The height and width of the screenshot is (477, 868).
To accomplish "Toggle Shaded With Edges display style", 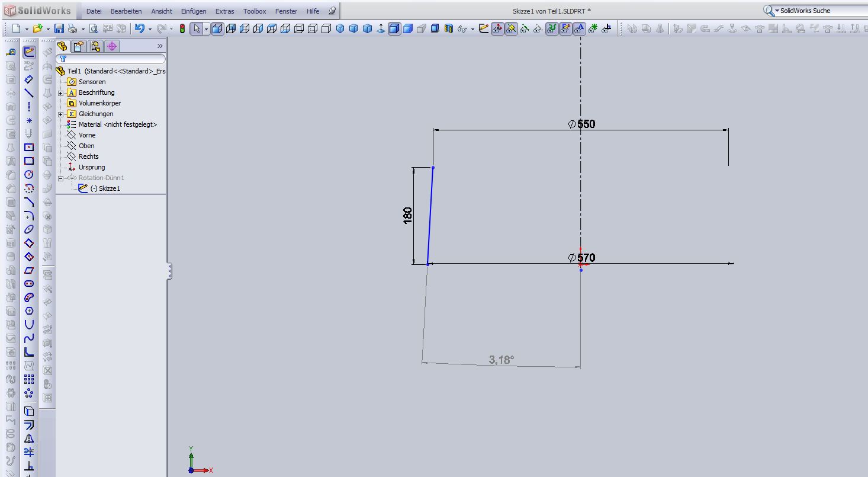I will click(394, 28).
